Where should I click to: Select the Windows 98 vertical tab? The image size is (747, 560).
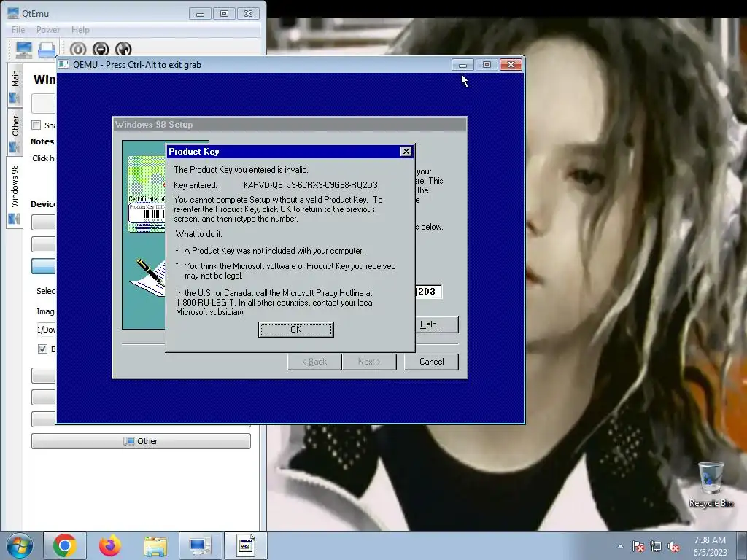point(15,192)
